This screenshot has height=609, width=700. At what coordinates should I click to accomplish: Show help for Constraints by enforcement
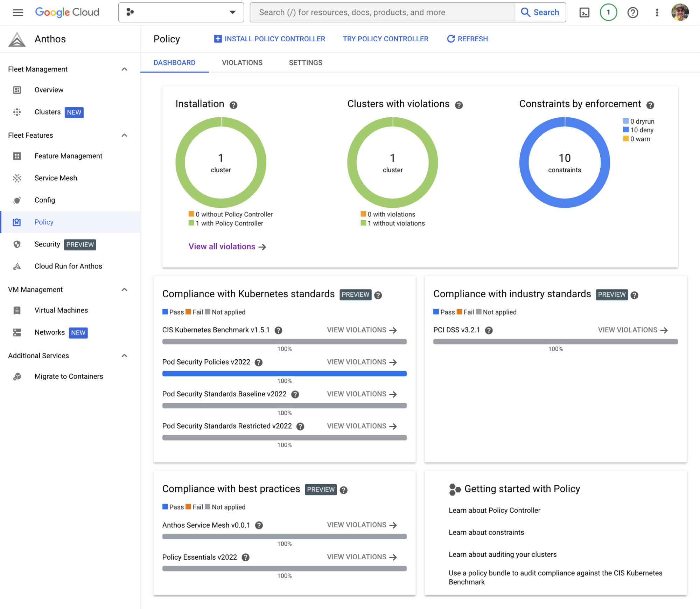point(650,105)
